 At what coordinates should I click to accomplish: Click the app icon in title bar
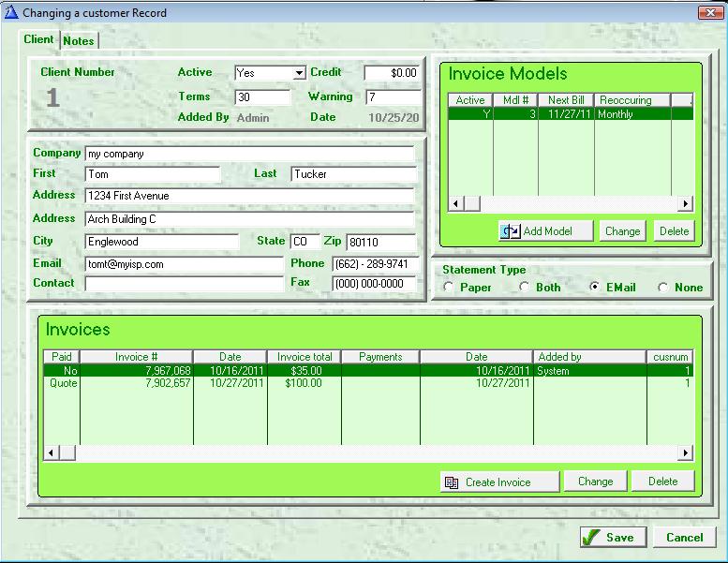10,12
